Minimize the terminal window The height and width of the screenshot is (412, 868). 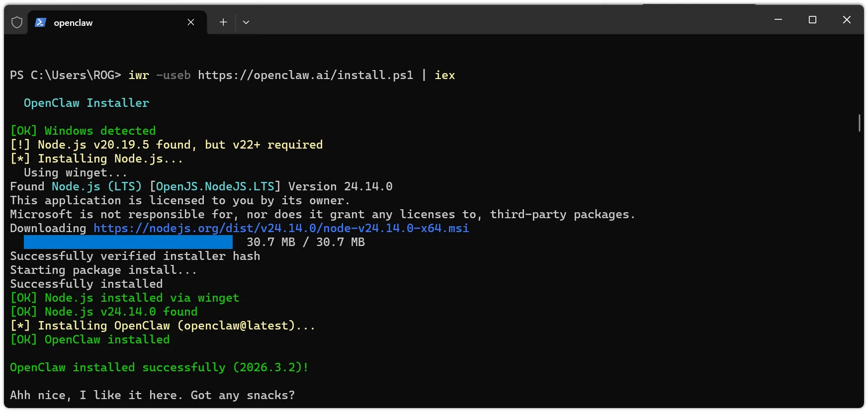coord(778,20)
